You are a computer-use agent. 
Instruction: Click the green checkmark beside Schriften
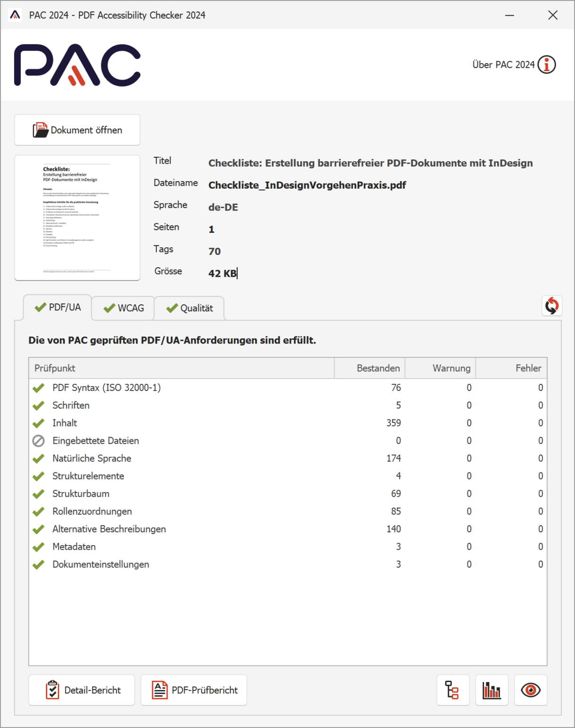39,405
